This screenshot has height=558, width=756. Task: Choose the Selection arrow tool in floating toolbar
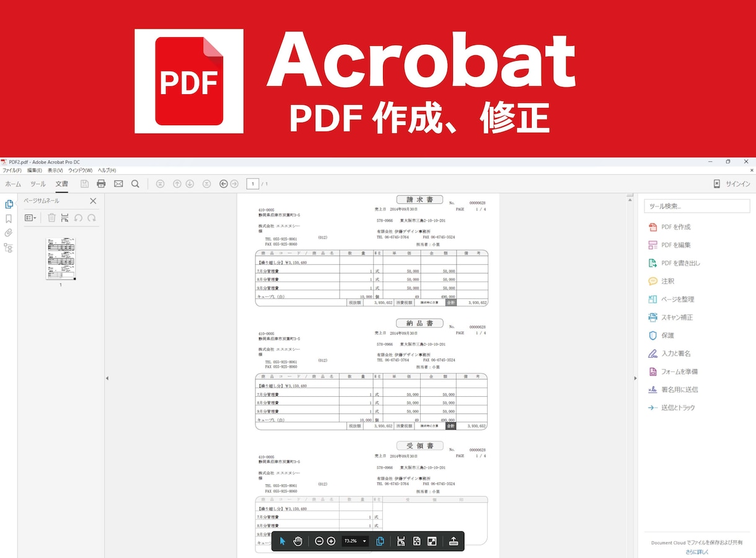(x=283, y=541)
